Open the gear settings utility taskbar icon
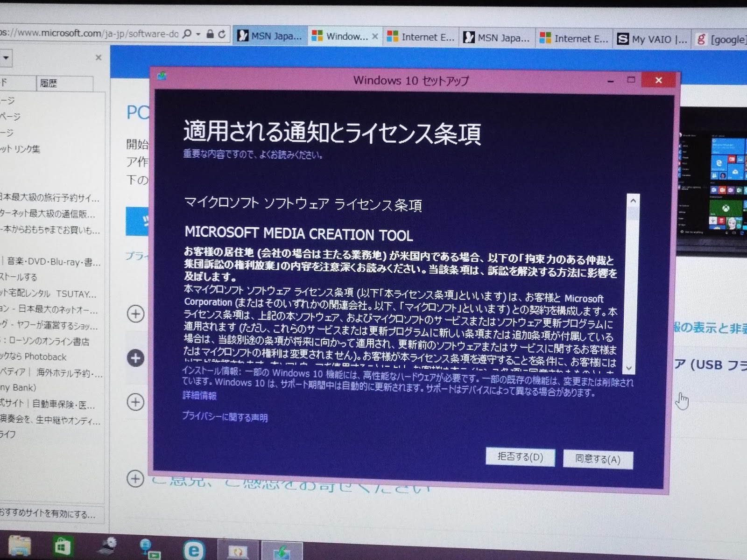 [107, 546]
